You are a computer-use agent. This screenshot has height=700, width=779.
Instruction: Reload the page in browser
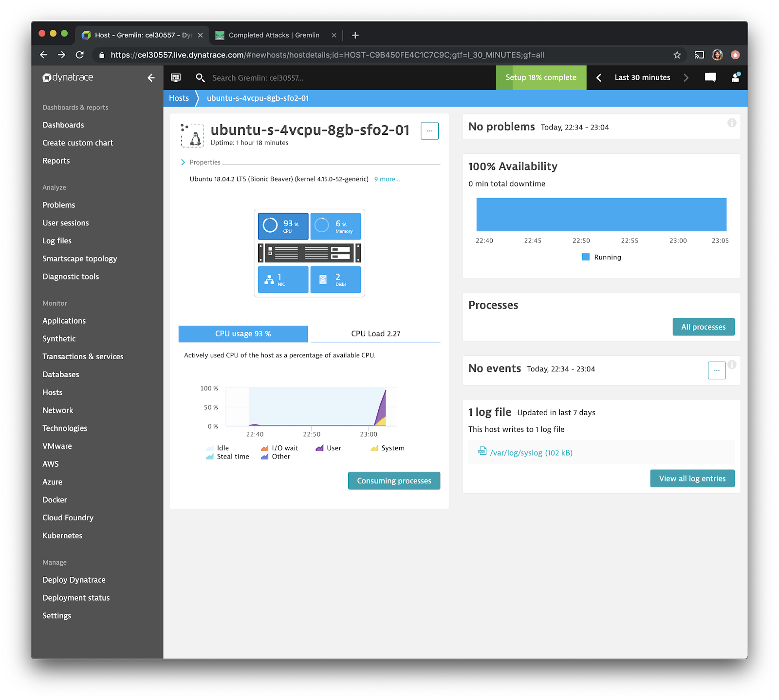[80, 55]
